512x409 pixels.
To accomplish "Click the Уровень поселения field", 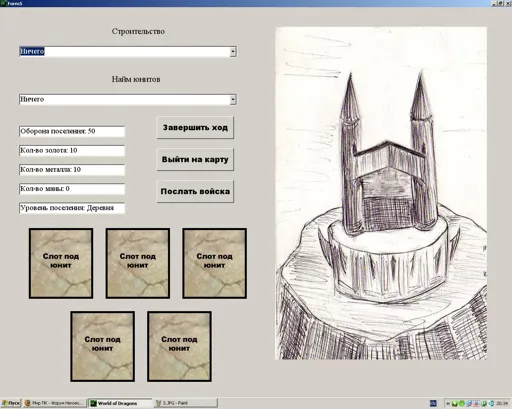I will [x=72, y=208].
